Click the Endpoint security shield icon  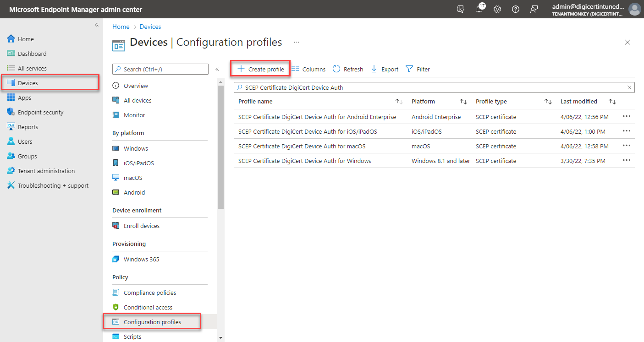coord(11,112)
